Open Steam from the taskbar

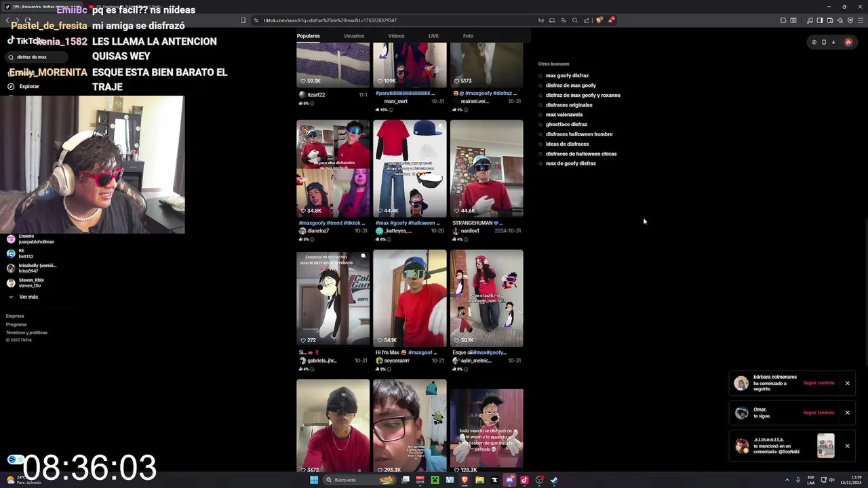pos(554,480)
